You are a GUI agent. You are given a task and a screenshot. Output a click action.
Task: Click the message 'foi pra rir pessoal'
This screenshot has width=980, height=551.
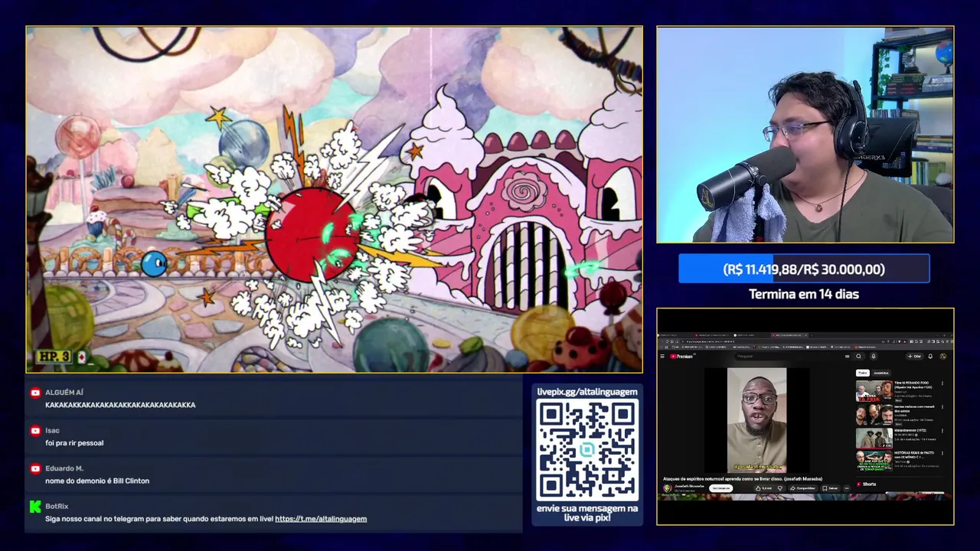[x=74, y=443]
